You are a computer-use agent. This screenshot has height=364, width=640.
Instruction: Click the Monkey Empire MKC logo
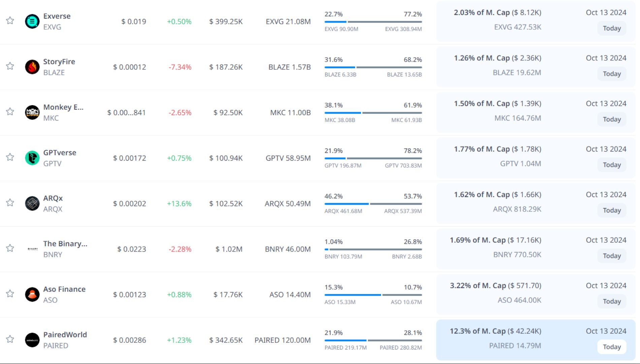(32, 112)
